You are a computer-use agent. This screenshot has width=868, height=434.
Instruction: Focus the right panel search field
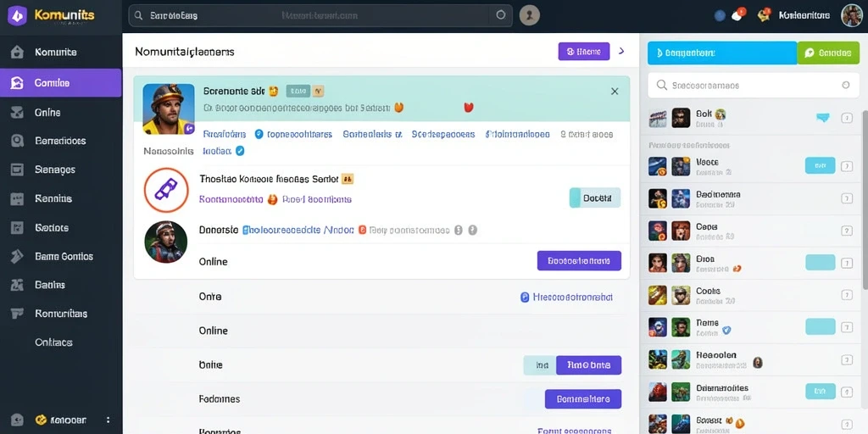click(754, 86)
